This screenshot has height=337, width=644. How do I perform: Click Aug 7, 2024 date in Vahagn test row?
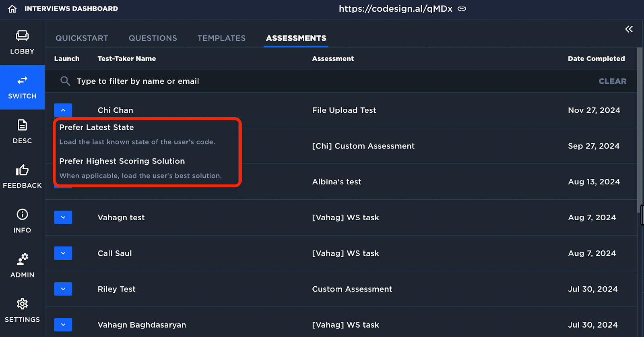tap(592, 217)
